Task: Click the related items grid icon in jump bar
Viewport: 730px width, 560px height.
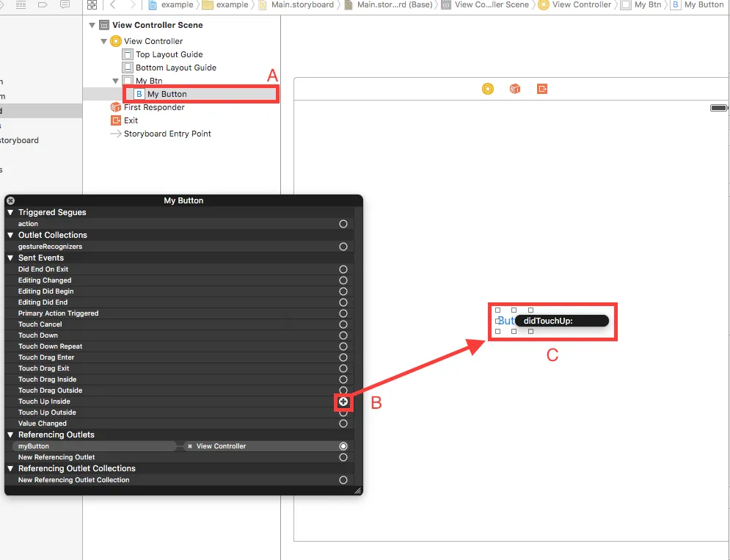Action: click(x=92, y=4)
